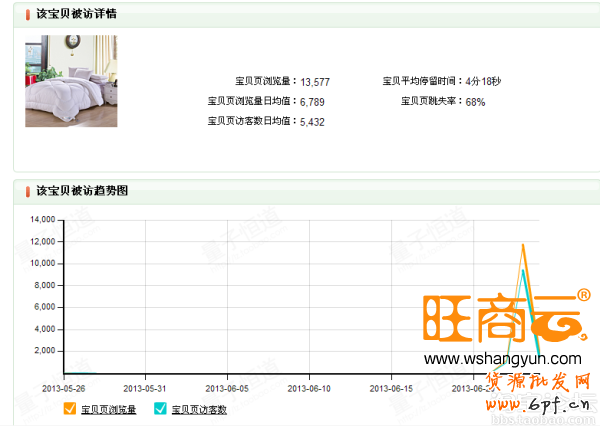Click the 68% bounce rate value
The height and width of the screenshot is (426, 600).
coord(475,102)
